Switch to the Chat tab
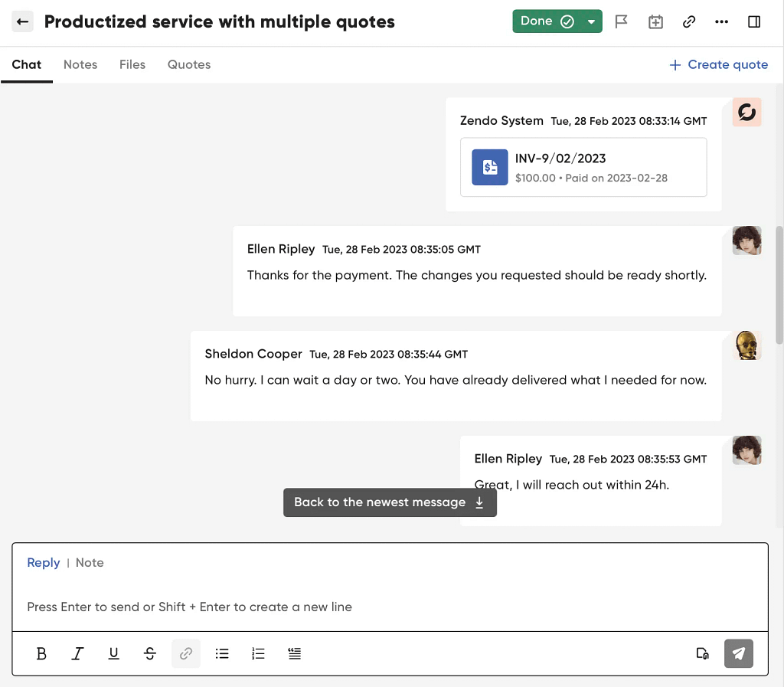Image resolution: width=784 pixels, height=687 pixels. [x=27, y=64]
